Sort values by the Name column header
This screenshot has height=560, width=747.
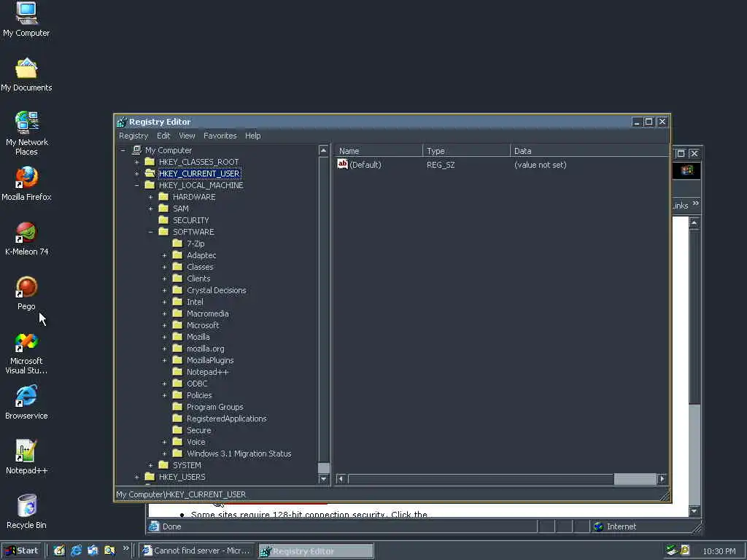coord(379,150)
